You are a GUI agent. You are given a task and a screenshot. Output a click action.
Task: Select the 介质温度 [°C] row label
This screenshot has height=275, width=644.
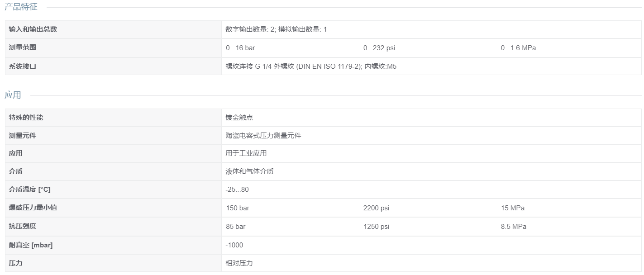tap(29, 190)
